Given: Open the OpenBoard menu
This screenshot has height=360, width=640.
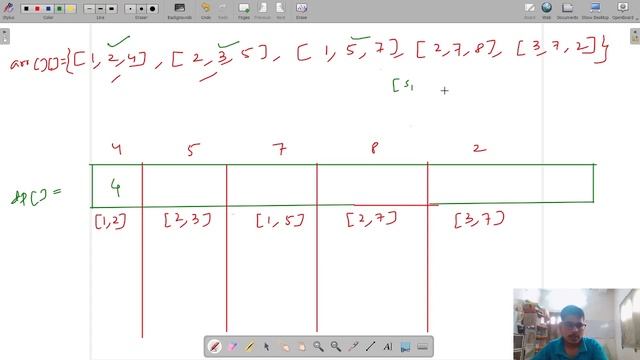Looking at the screenshot, I should 623,10.
